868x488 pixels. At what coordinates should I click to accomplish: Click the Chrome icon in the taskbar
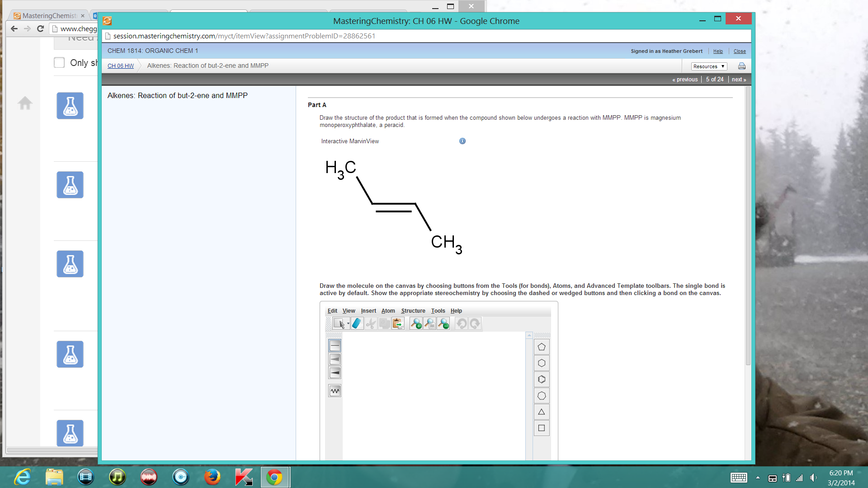[274, 477]
